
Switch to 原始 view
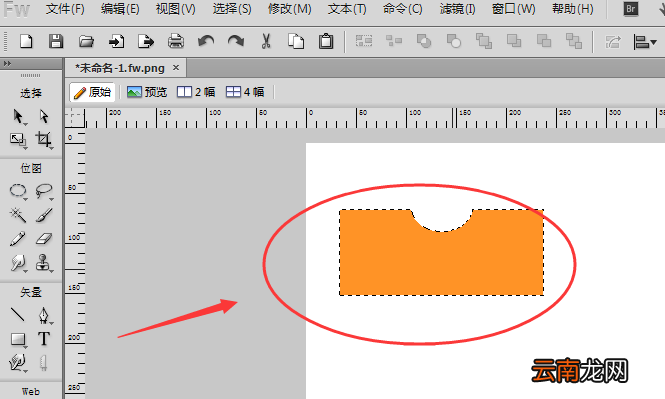92,92
